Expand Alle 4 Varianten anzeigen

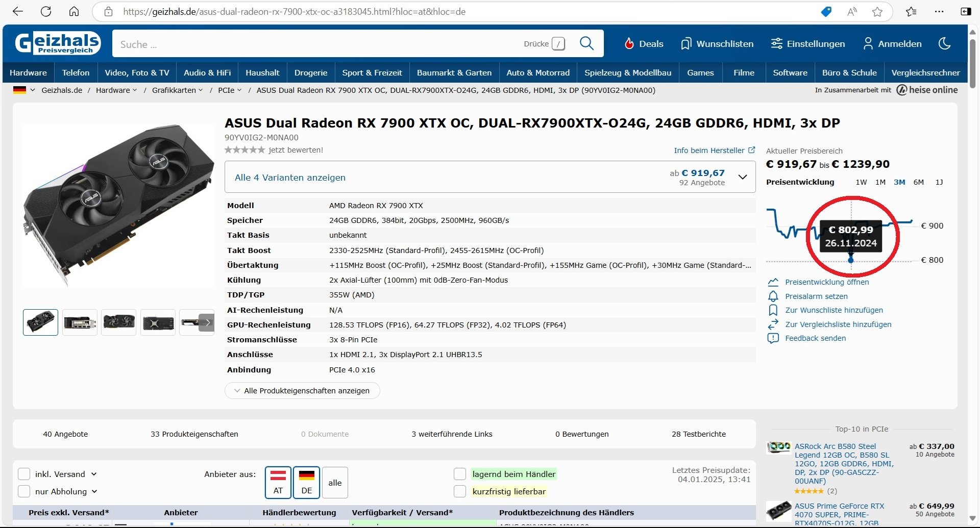(490, 177)
